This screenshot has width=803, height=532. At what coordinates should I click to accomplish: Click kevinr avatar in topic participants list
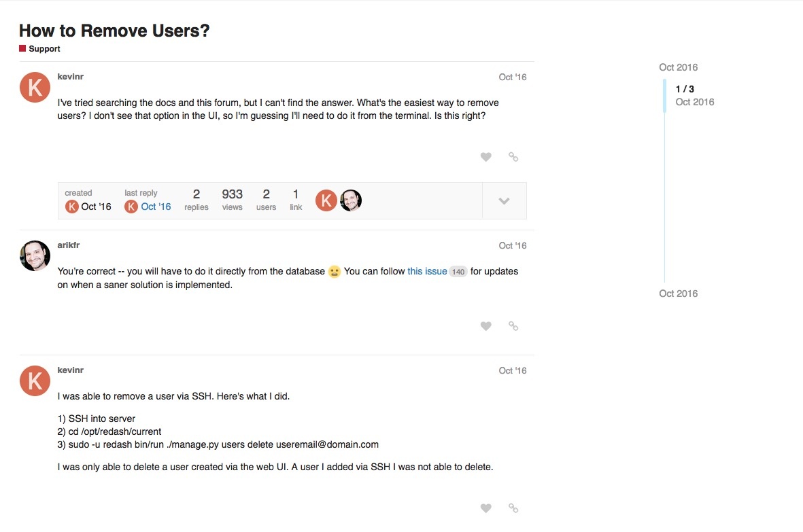coord(326,200)
